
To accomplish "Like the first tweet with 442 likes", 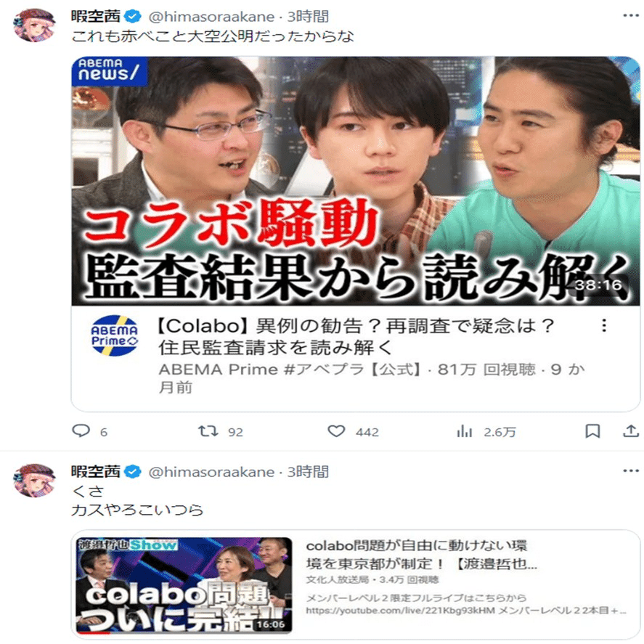I will [x=336, y=431].
